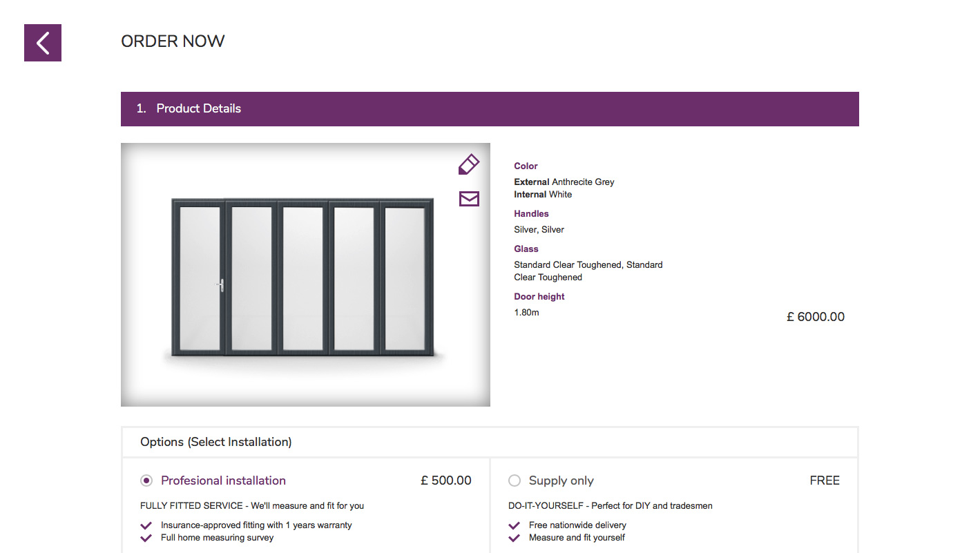Open the bifold door product image

[305, 275]
